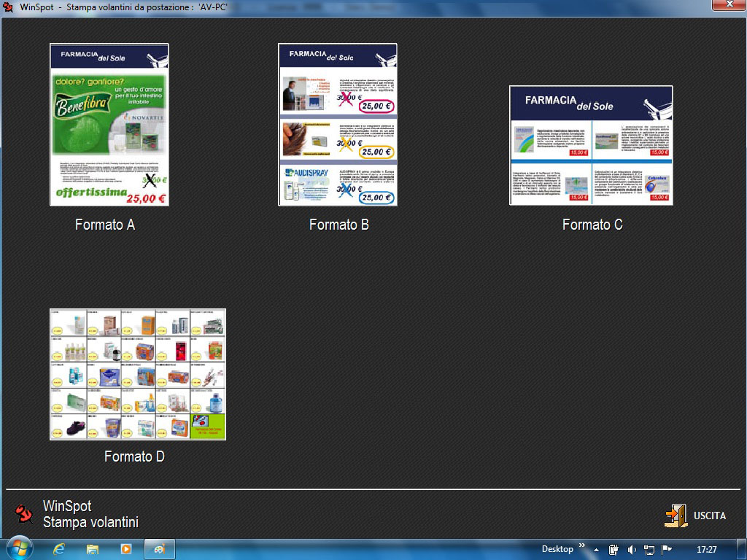Open Windows Explorer folder icon in taskbar

pos(93,548)
